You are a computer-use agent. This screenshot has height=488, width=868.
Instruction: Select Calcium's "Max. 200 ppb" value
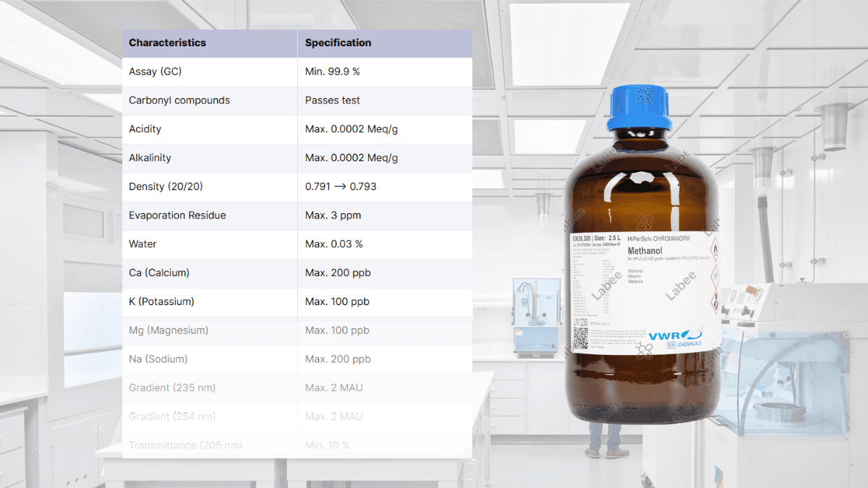coord(338,273)
